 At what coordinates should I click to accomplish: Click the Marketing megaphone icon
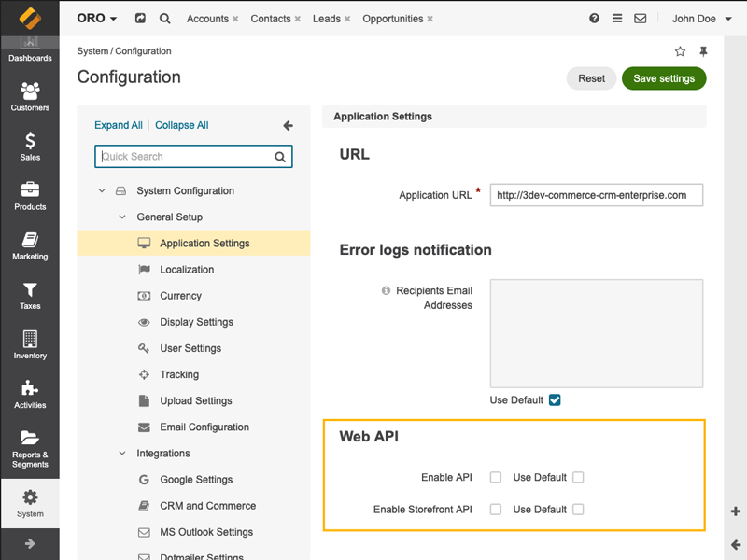tap(30, 245)
